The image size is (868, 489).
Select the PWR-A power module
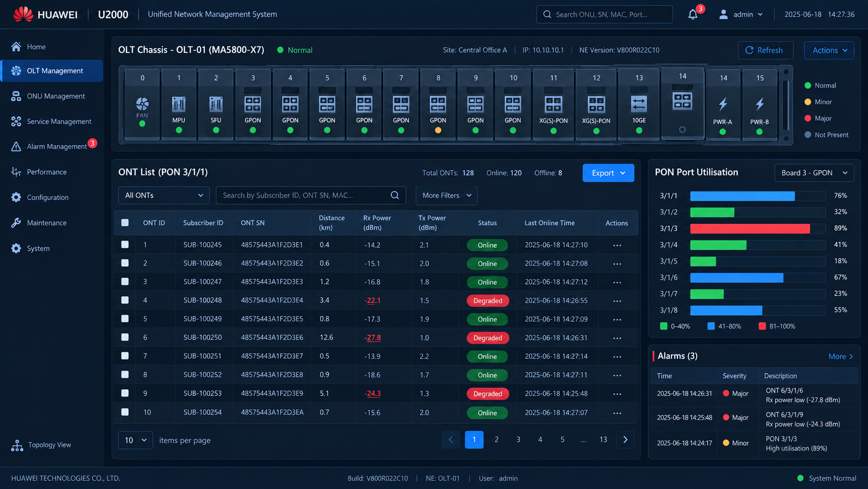[x=723, y=104]
